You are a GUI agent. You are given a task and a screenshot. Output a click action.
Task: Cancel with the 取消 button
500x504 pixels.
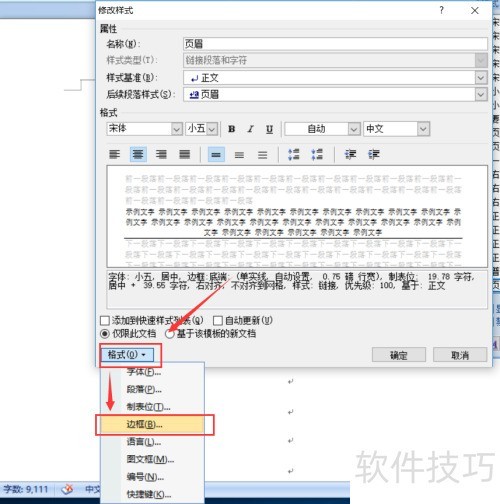coord(460,355)
